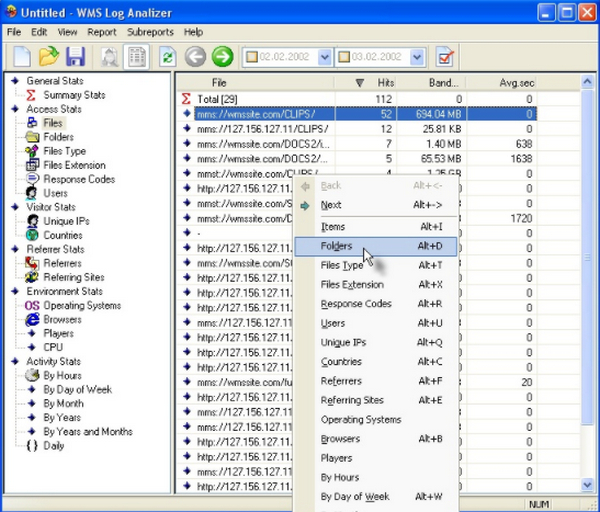Choose Operating Systems in the context menu
The width and height of the screenshot is (600, 512).
(x=375, y=420)
